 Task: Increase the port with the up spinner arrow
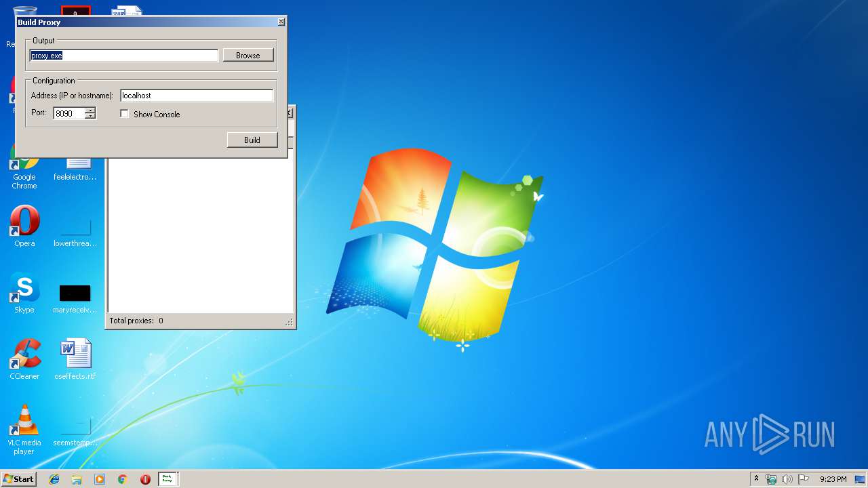[90, 110]
